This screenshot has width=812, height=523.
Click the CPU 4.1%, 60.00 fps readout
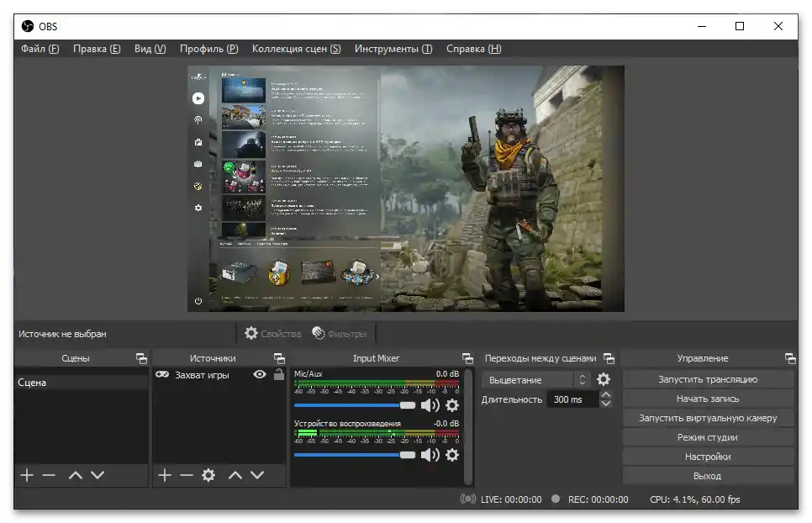(695, 499)
